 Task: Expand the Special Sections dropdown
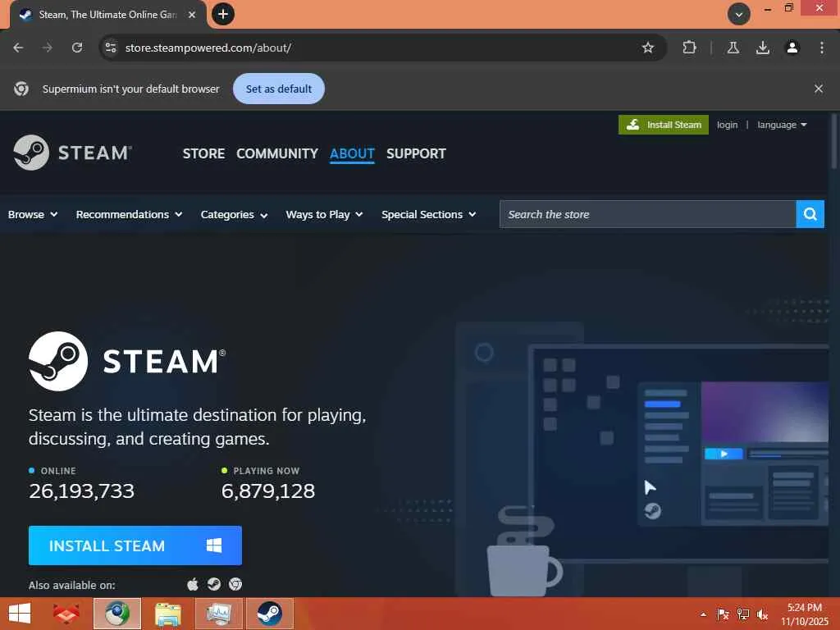428,214
